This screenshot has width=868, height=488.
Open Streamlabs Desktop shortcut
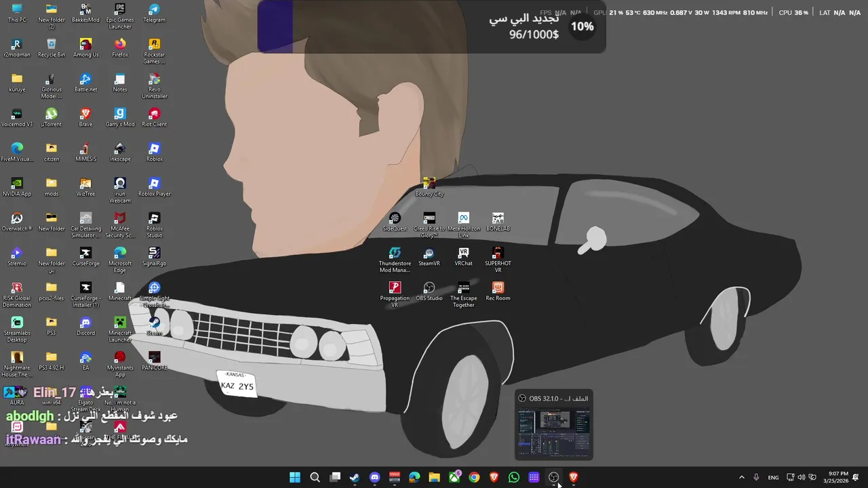click(x=17, y=329)
